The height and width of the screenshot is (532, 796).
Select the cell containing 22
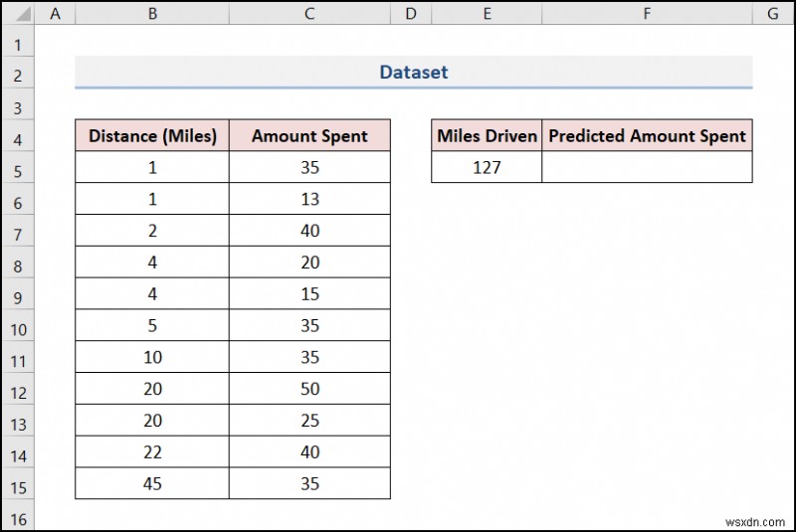152,451
